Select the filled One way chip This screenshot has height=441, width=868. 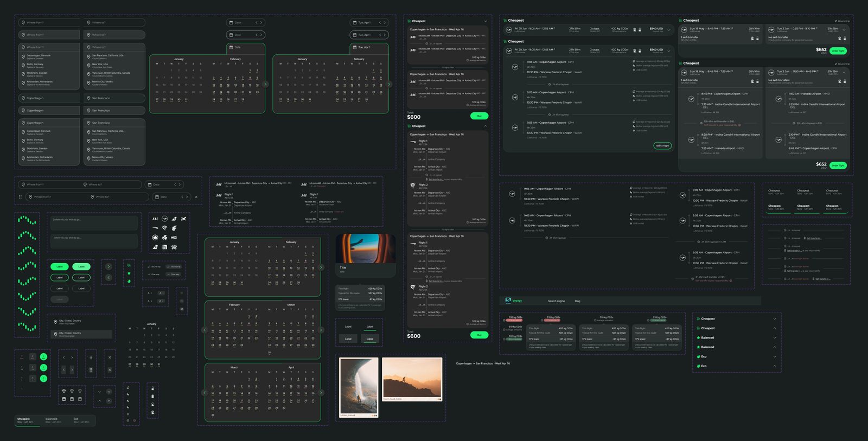coord(174,274)
